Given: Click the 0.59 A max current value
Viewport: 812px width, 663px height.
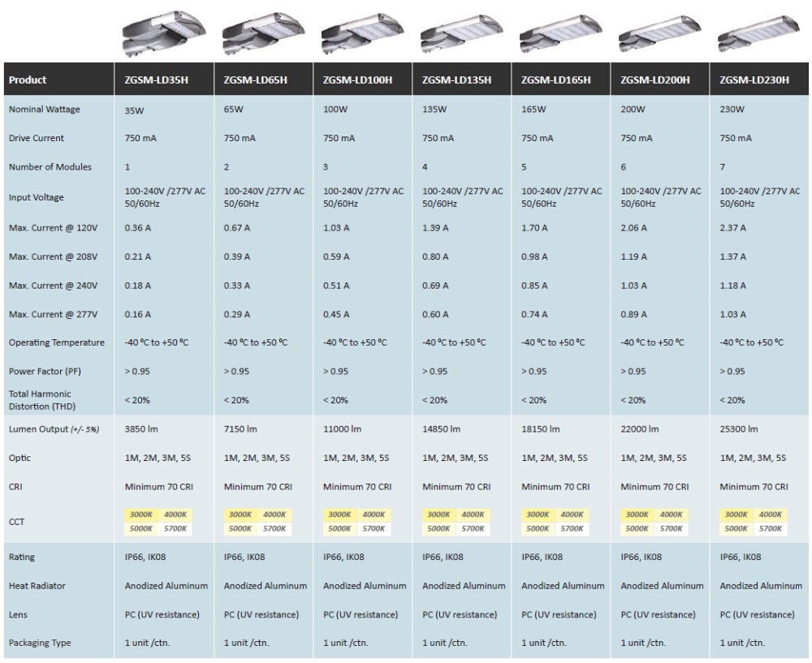Looking at the screenshot, I should (336, 256).
